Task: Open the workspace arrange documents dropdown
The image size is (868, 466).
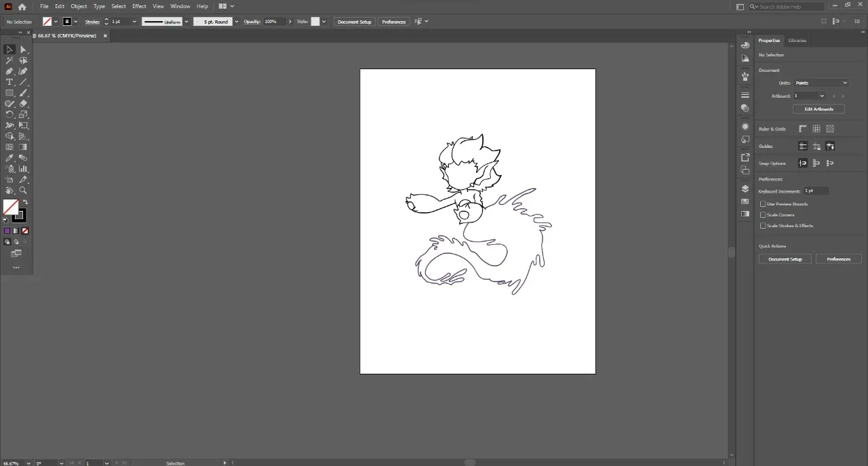Action: click(x=226, y=6)
